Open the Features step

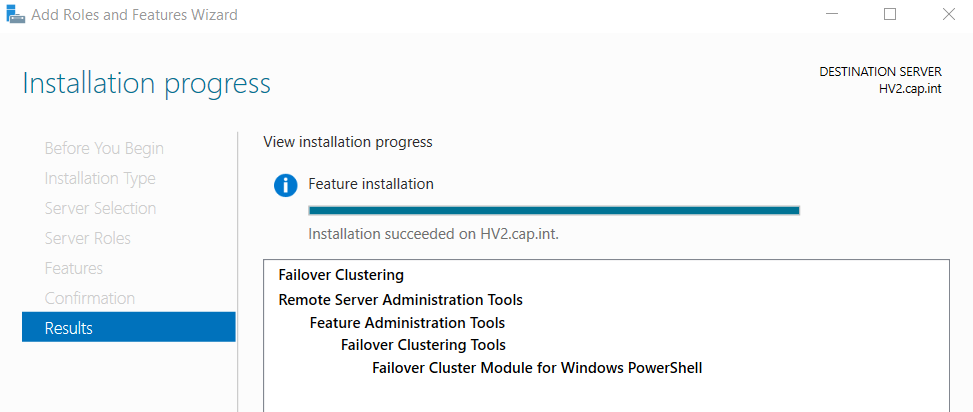coord(74,268)
